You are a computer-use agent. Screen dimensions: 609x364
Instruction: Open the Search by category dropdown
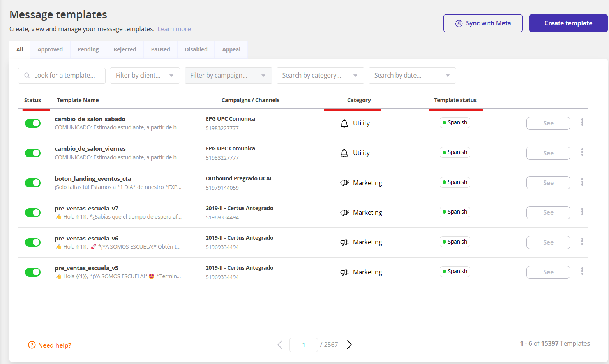pyautogui.click(x=320, y=76)
